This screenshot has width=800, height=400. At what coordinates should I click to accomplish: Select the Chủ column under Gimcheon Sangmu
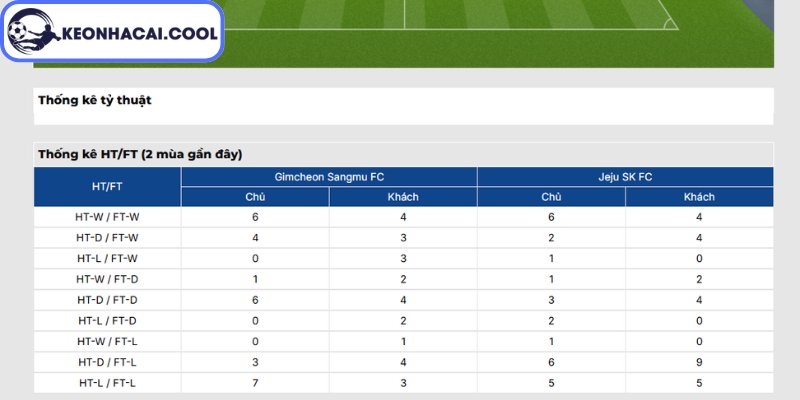255,197
